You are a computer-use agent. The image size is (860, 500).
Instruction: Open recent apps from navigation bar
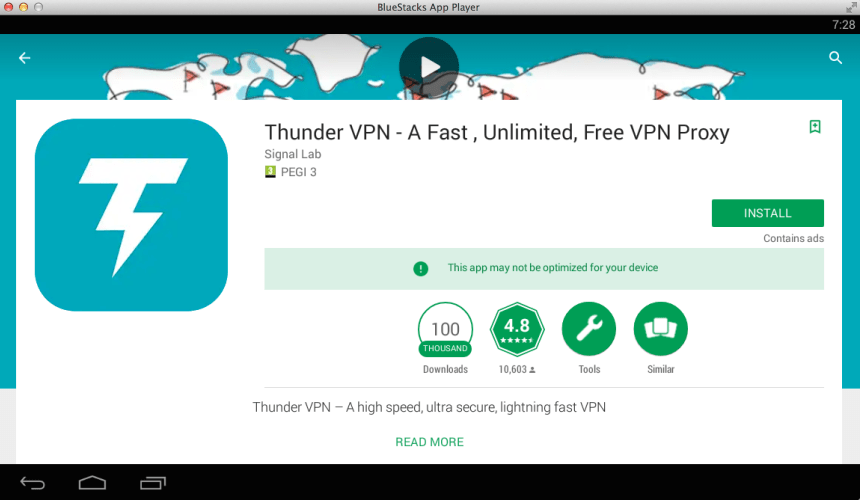(x=153, y=482)
